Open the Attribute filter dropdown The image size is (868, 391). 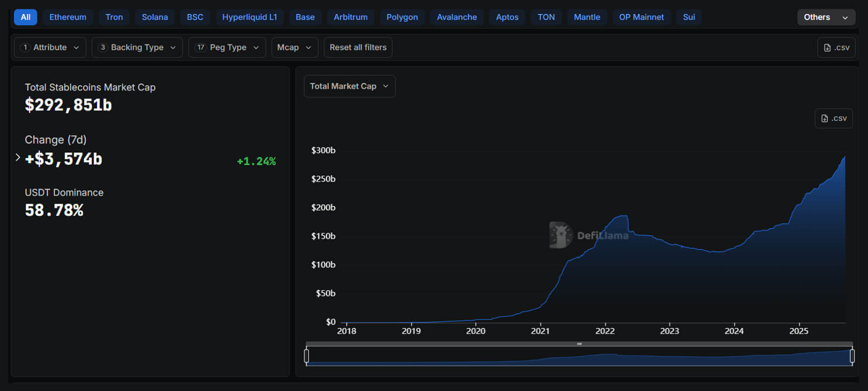click(x=50, y=47)
